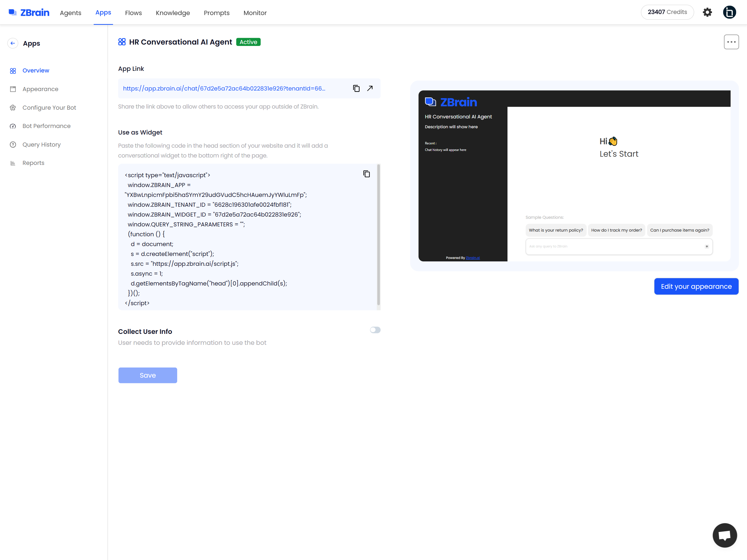Click 'Chat history will appear here' text
The height and width of the screenshot is (560, 747).
click(445, 150)
